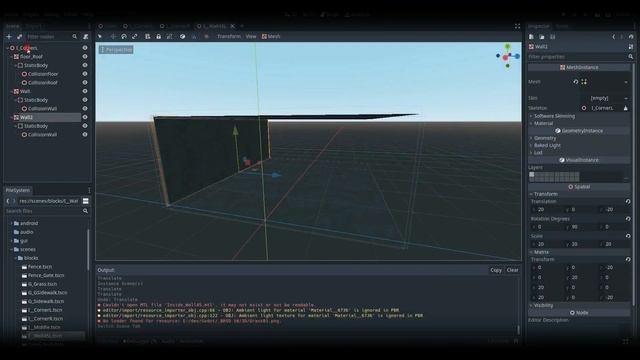Toggle visibility of CollisionRoof node
Screen dimensions: 640x360
click(x=85, y=82)
